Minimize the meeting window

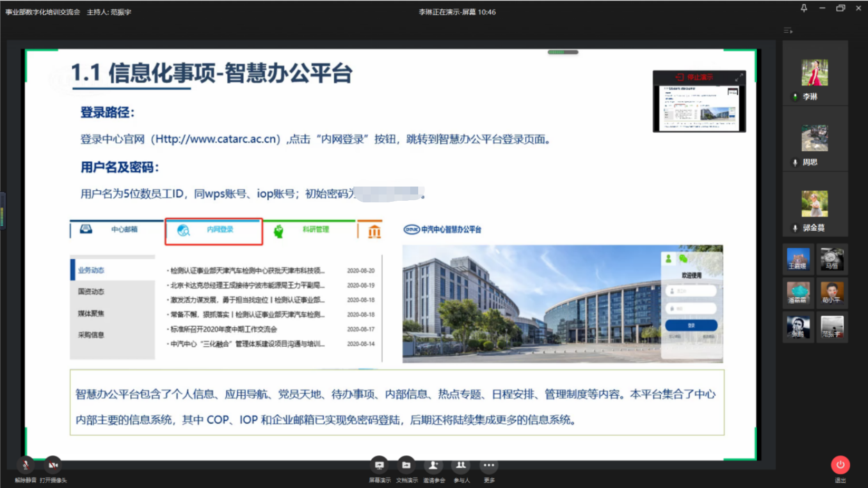(822, 8)
